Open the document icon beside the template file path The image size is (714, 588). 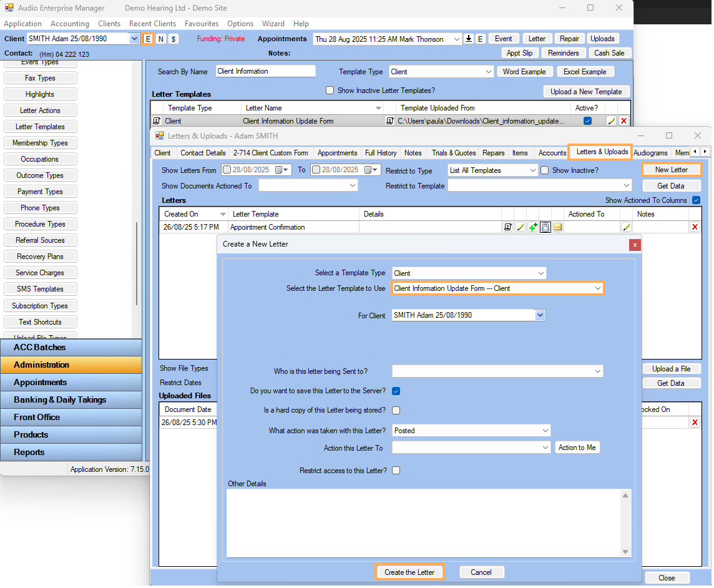390,121
